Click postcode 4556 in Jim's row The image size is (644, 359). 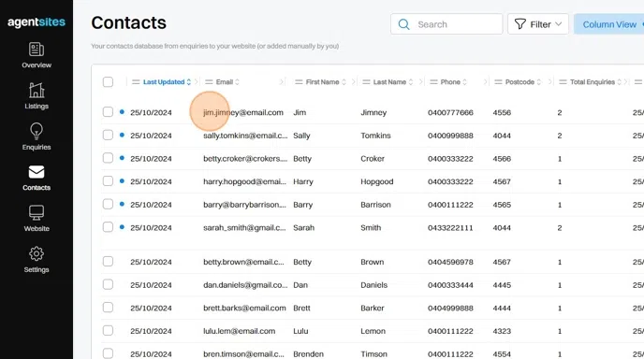(502, 112)
